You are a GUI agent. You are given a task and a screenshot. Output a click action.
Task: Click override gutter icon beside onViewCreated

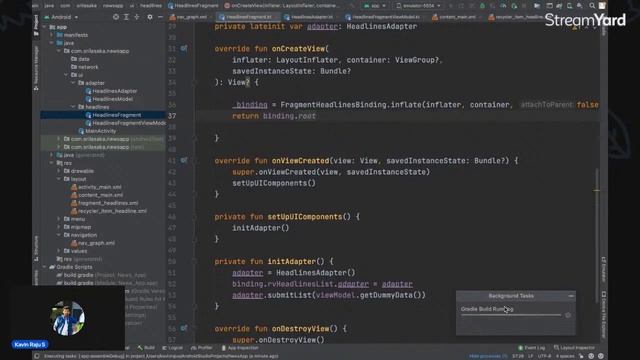tap(184, 160)
